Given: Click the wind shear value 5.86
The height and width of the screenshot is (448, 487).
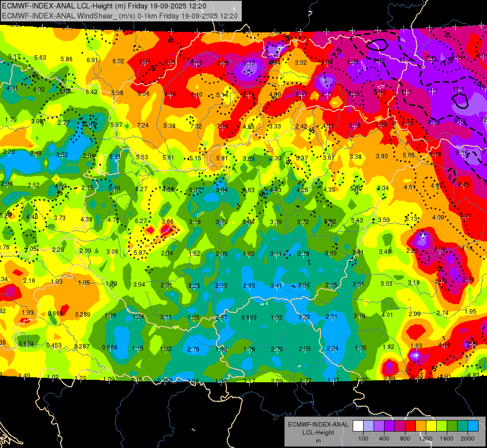Looking at the screenshot, I should click(x=67, y=59).
